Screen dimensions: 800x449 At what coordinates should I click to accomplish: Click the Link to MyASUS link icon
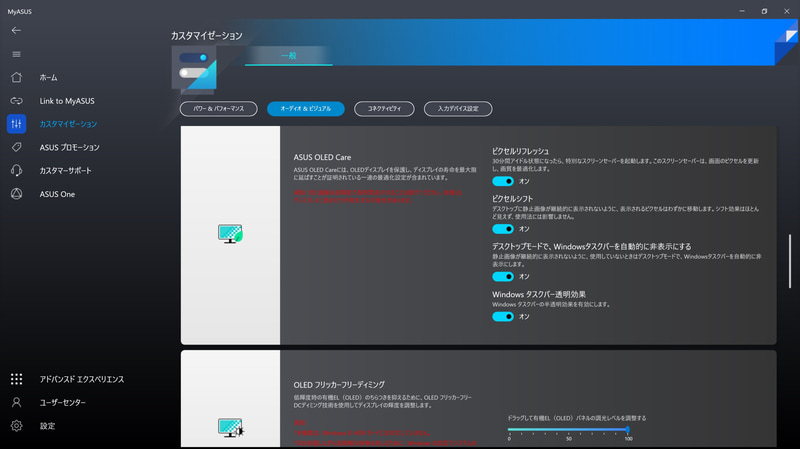[16, 101]
